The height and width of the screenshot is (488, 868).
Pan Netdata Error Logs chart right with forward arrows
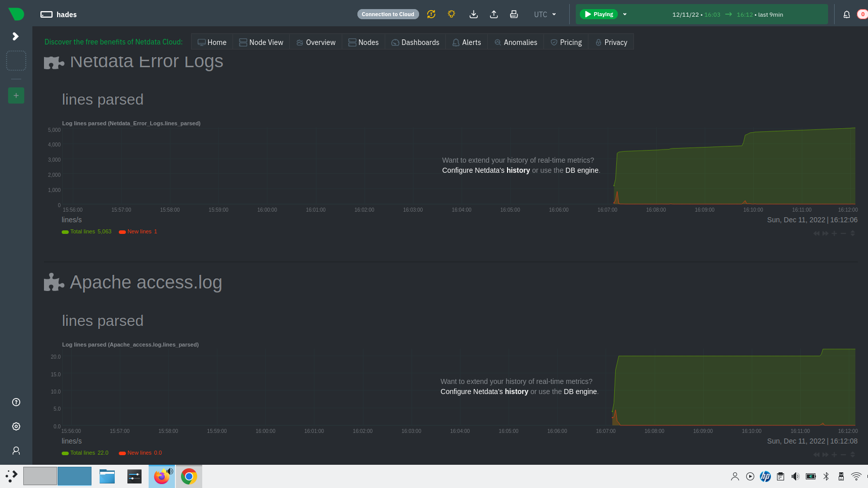(826, 233)
